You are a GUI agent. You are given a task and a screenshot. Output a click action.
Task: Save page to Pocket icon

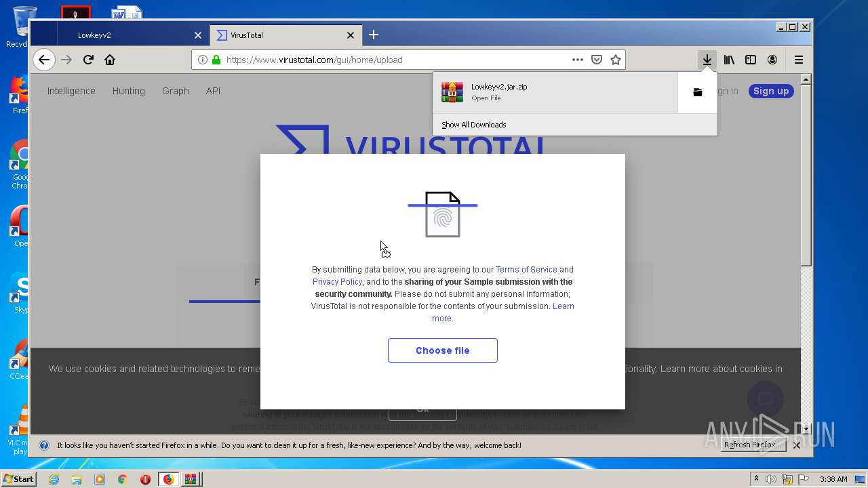coord(597,60)
